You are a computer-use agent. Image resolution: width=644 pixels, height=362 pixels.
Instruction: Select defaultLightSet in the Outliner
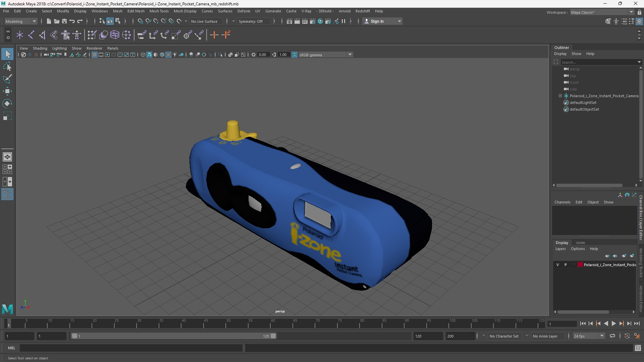tap(583, 103)
